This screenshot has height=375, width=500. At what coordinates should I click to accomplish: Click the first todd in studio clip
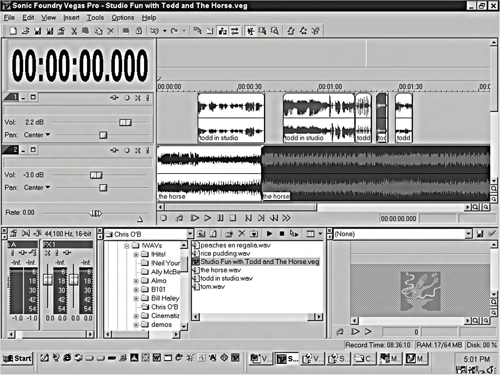click(x=231, y=118)
